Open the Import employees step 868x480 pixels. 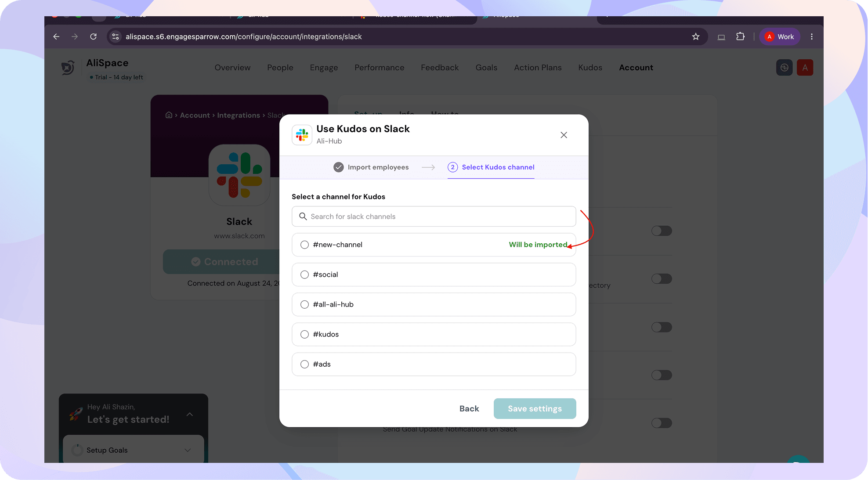pyautogui.click(x=371, y=167)
